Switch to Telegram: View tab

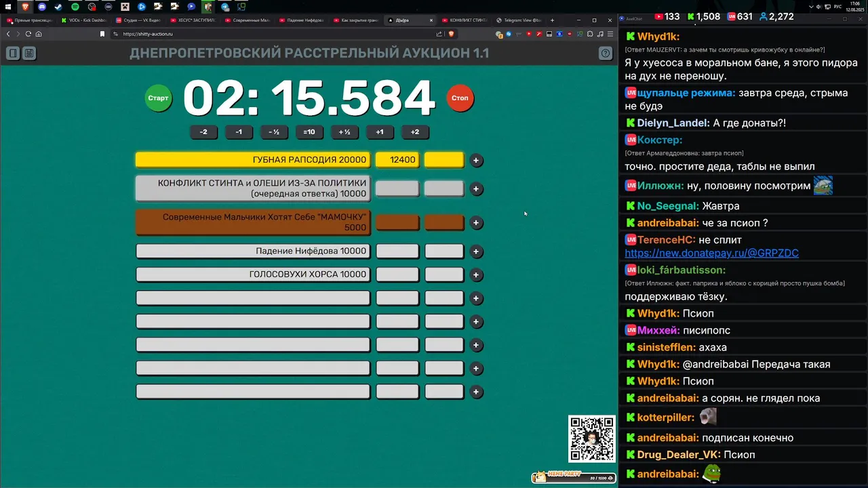(519, 20)
